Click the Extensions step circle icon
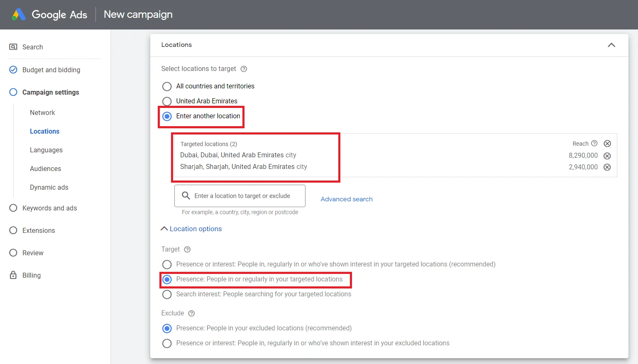This screenshot has width=638, height=364. click(13, 230)
